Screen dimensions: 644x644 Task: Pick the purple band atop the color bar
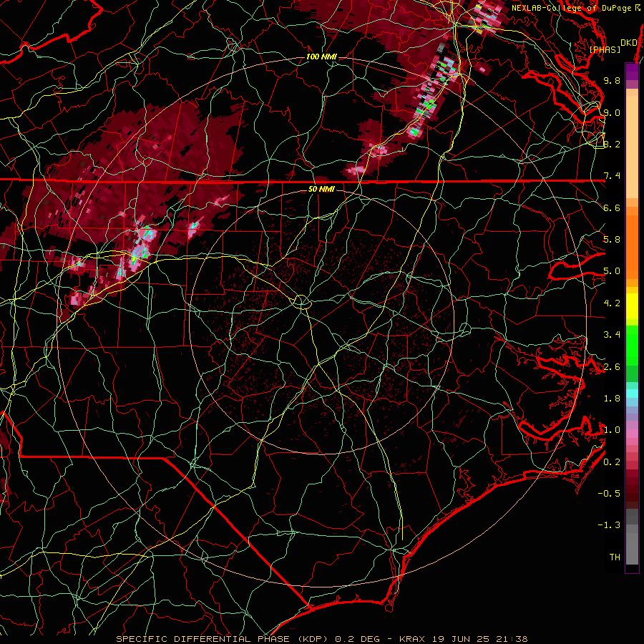(632, 72)
